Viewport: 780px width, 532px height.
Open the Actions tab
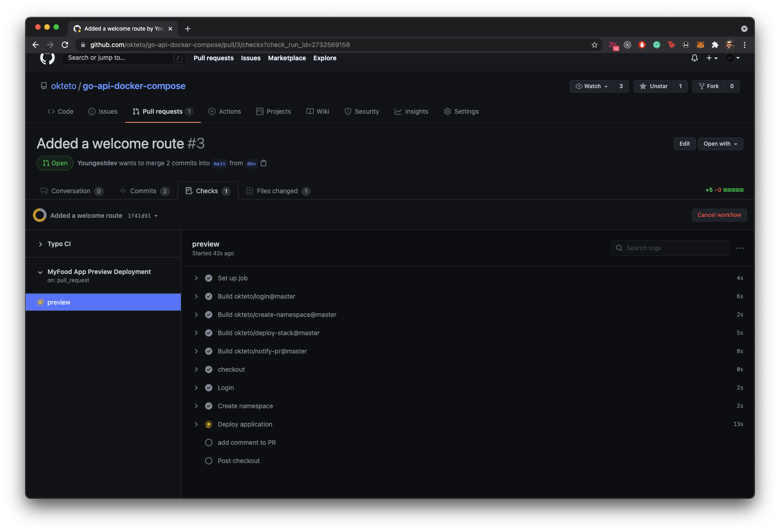click(225, 111)
